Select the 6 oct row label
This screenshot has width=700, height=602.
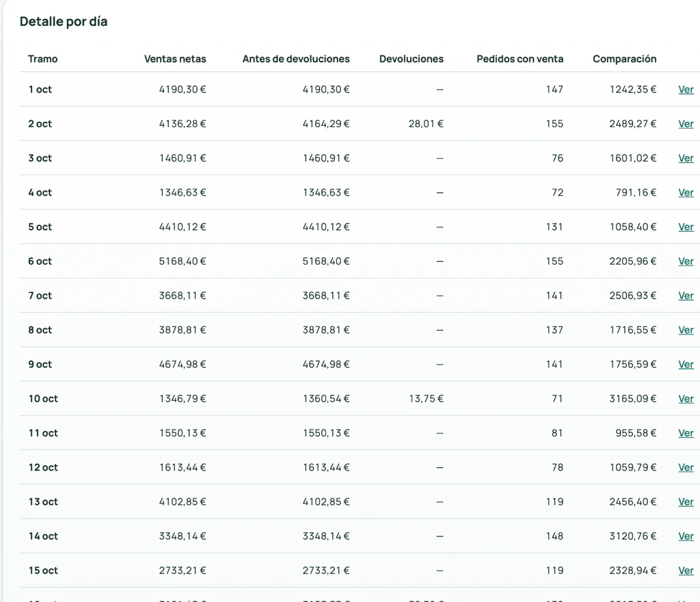40,261
